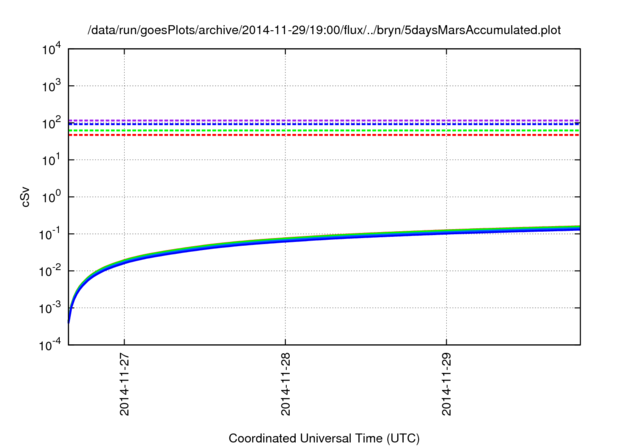Click the 10^1 y-axis label
The width and height of the screenshot is (640, 448).
point(51,160)
